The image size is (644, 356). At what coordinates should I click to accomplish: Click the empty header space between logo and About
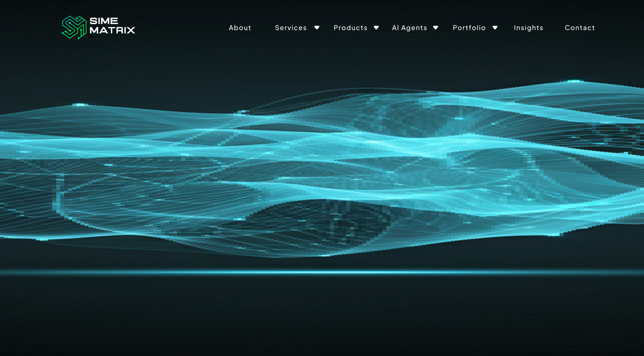click(x=182, y=28)
